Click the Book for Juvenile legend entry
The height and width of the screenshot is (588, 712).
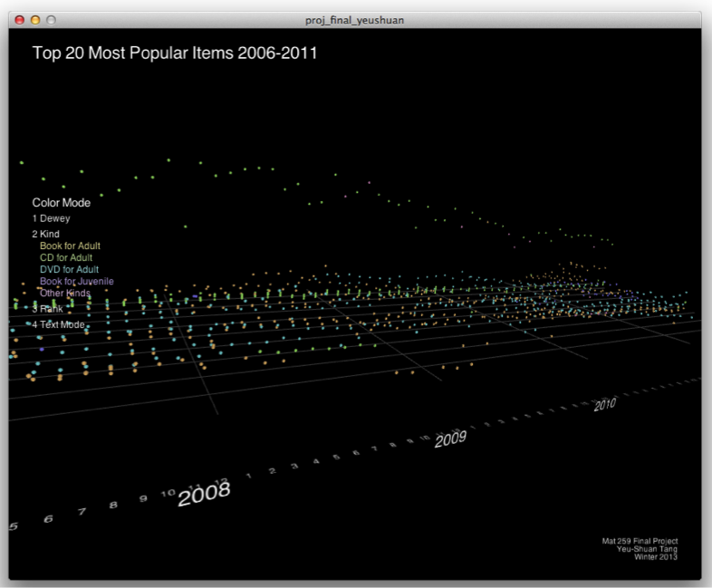(x=76, y=281)
